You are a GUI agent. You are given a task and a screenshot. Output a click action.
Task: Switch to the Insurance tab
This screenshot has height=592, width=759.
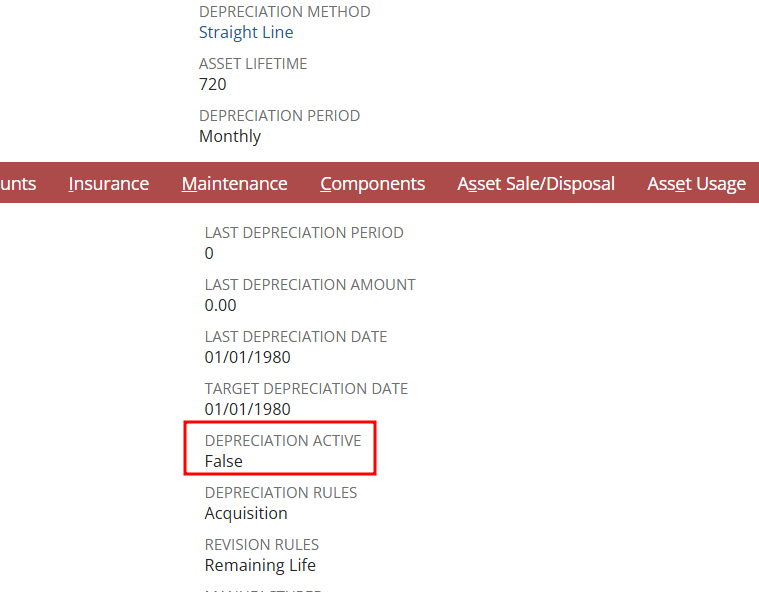pyautogui.click(x=109, y=184)
